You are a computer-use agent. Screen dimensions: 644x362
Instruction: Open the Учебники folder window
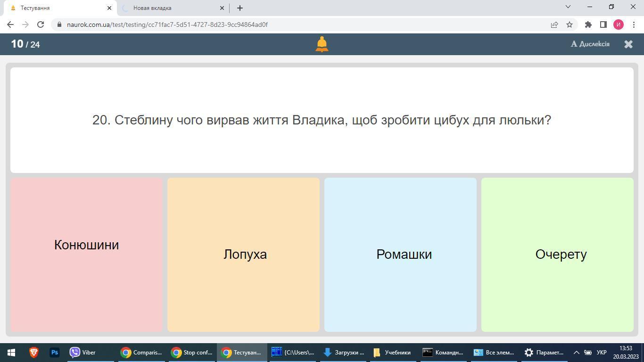pos(394,353)
